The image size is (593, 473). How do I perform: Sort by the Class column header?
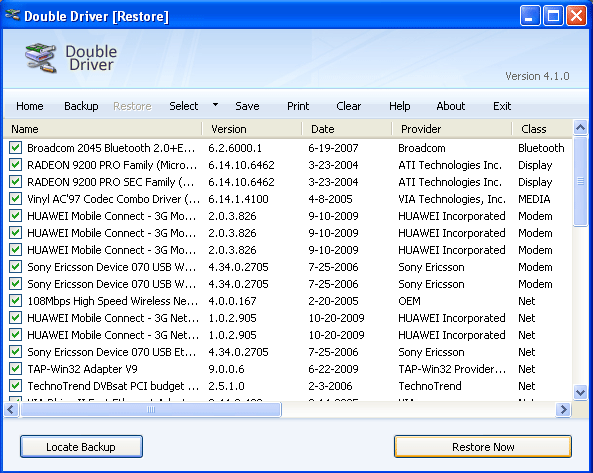(x=542, y=129)
